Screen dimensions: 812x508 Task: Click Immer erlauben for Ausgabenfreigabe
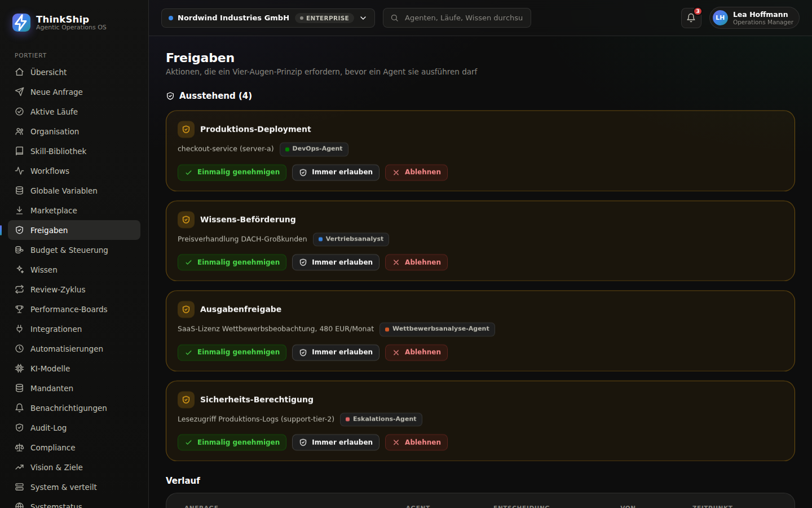point(336,352)
